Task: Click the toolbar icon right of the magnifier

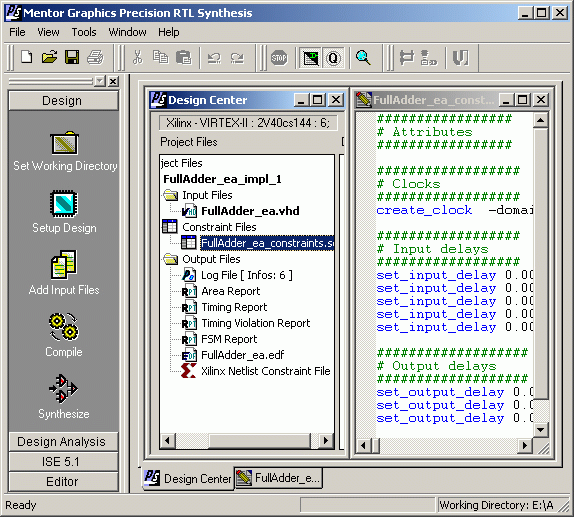Action: [x=406, y=57]
